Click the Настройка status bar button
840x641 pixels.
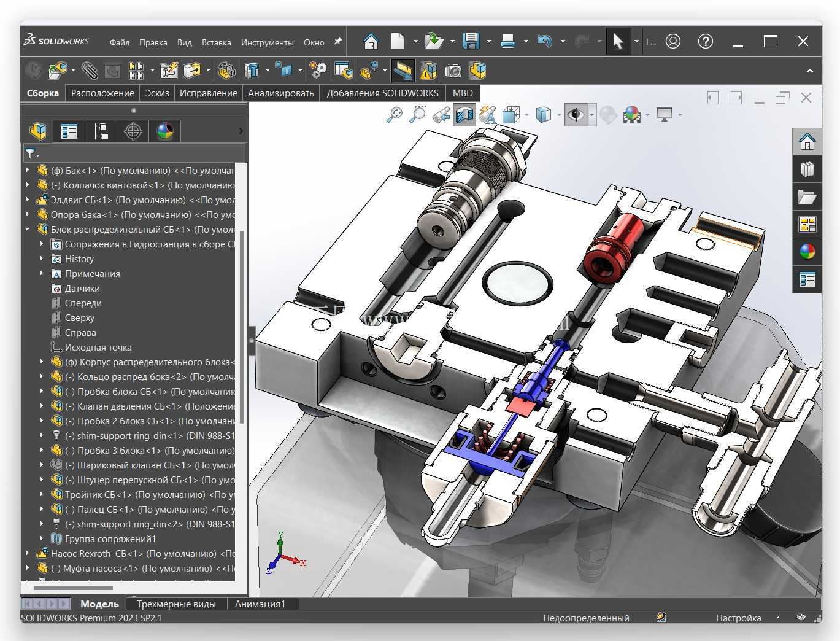(x=738, y=618)
